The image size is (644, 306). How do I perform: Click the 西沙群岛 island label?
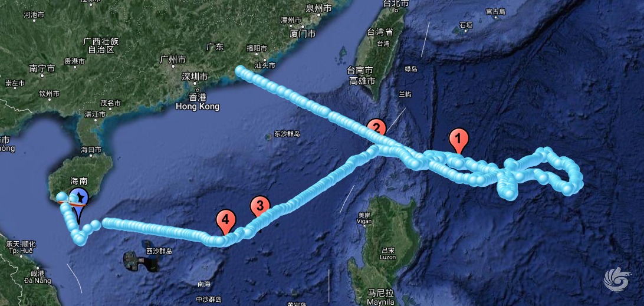tap(159, 251)
